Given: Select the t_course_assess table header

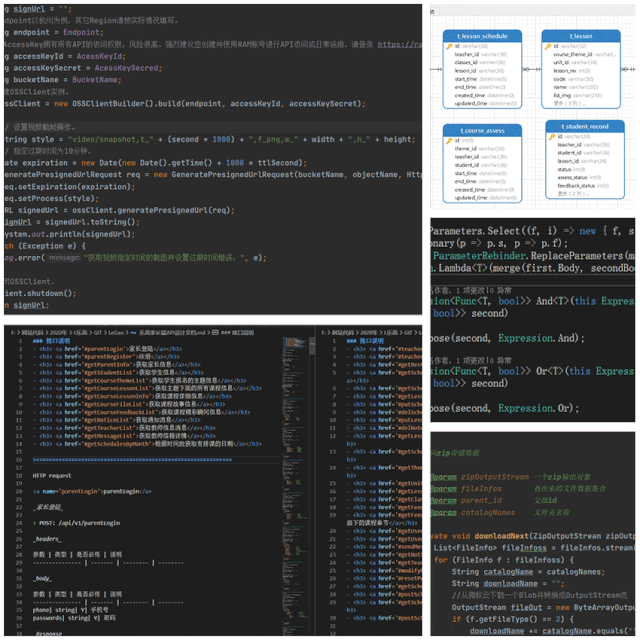Looking at the screenshot, I should tap(482, 131).
